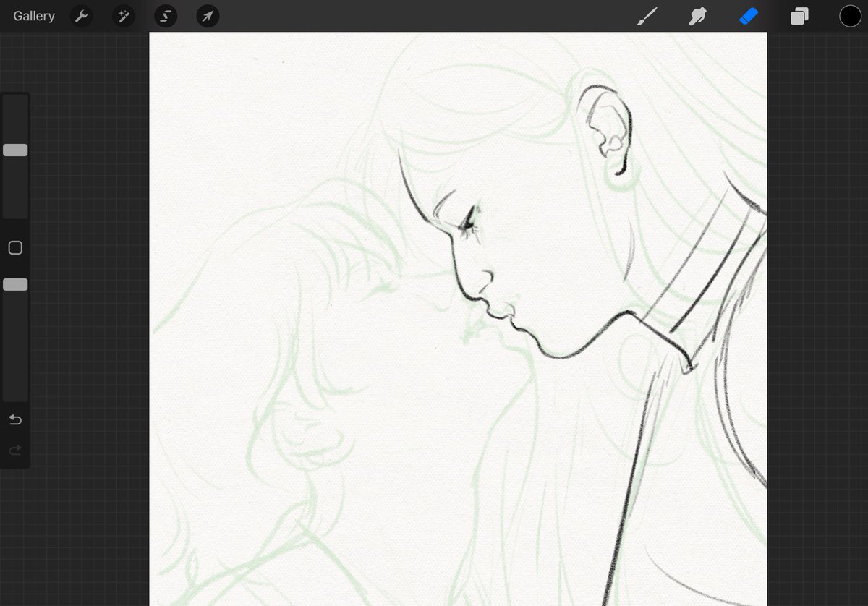Tap the sidebar Modify square button

pyautogui.click(x=15, y=248)
